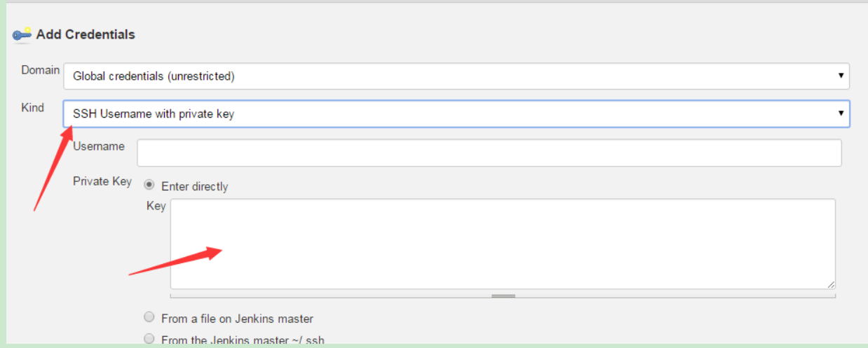Click the Enter directly option text
The height and width of the screenshot is (348, 868).
coord(194,186)
